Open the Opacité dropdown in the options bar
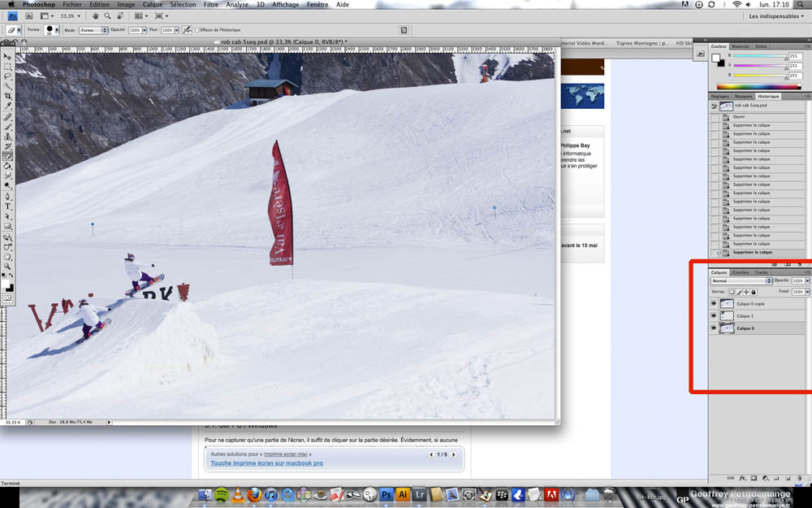The width and height of the screenshot is (812, 508). pyautogui.click(x=145, y=30)
